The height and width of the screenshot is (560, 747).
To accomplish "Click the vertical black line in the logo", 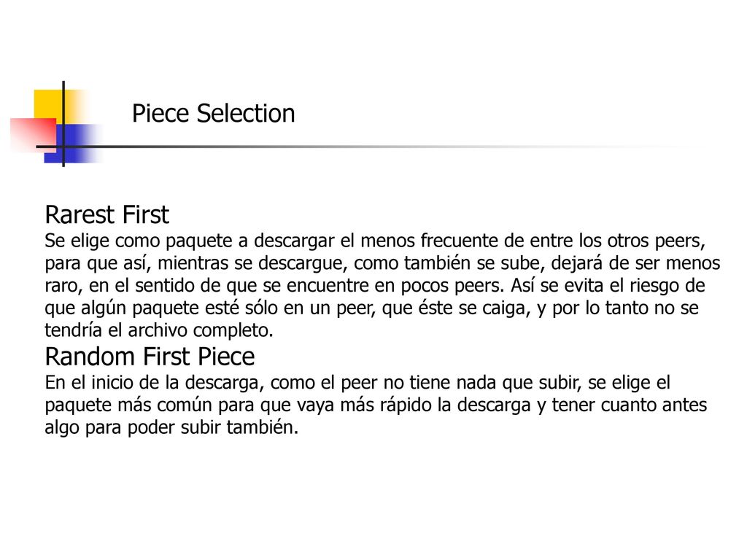I will (x=63, y=124).
